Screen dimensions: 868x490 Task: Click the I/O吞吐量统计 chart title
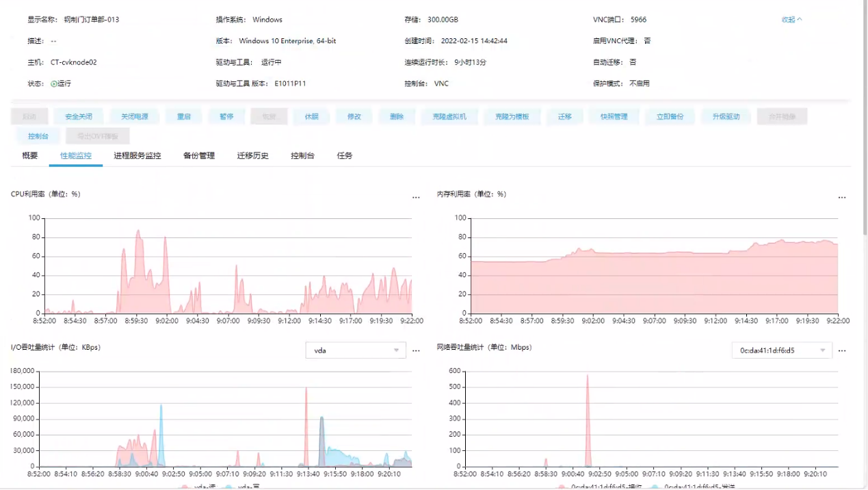pyautogui.click(x=55, y=348)
